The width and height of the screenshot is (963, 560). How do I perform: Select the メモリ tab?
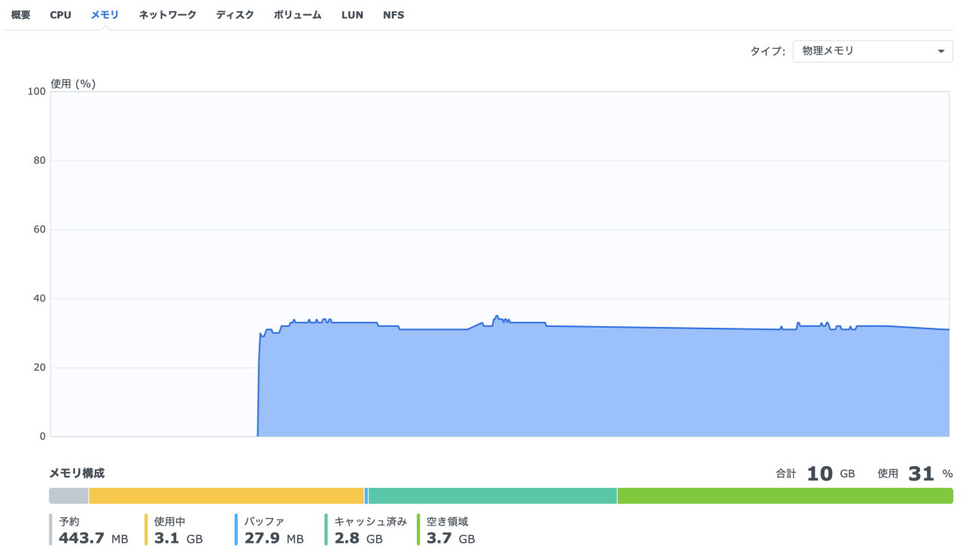point(105,15)
